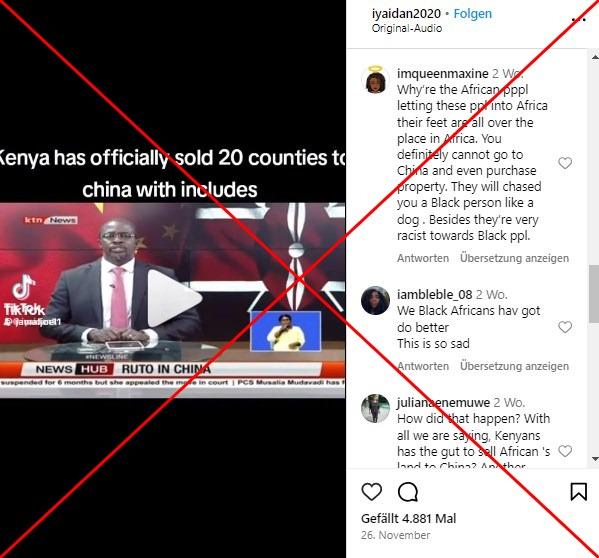Screen dimensions: 599x558
Task: Reply to imqueenmaxine with Antworten
Action: [423, 258]
